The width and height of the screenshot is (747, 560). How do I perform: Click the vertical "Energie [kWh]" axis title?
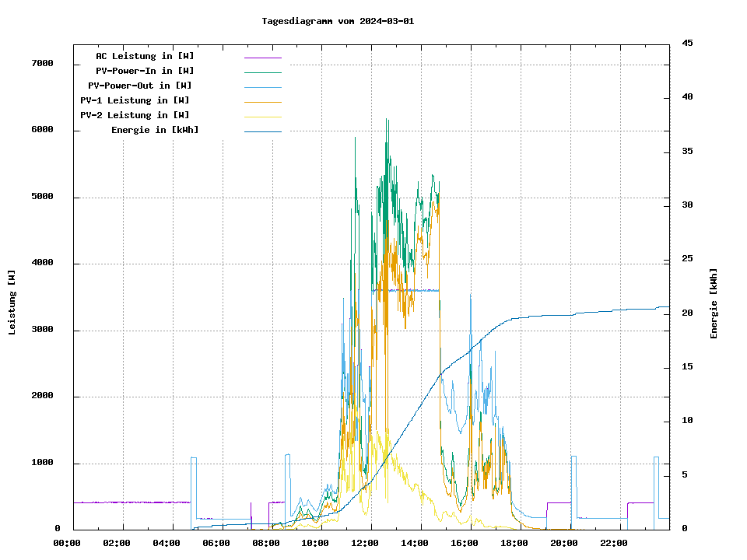(x=714, y=303)
